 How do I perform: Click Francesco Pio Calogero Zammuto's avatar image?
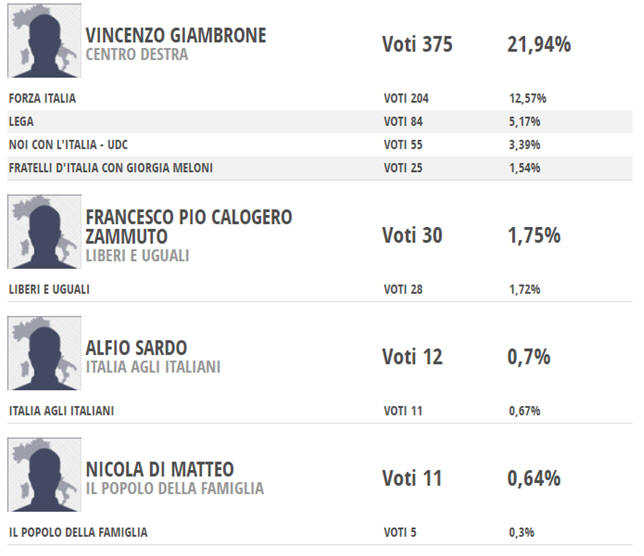point(44,232)
